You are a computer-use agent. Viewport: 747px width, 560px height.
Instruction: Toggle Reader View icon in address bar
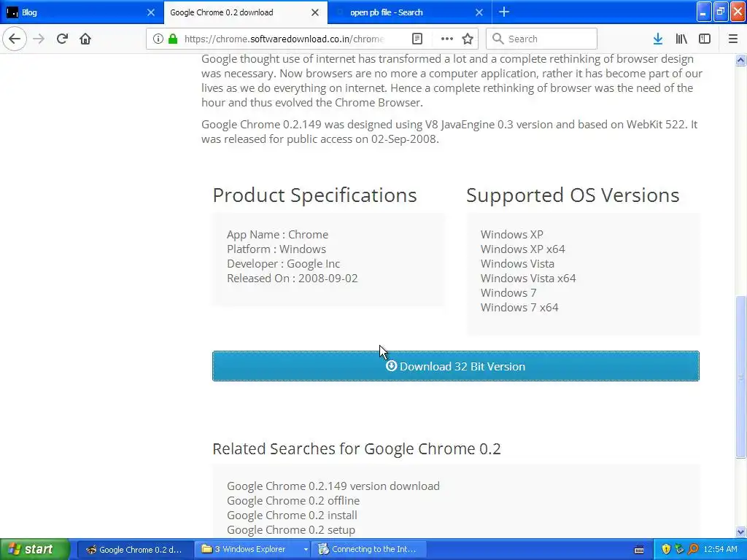417,39
